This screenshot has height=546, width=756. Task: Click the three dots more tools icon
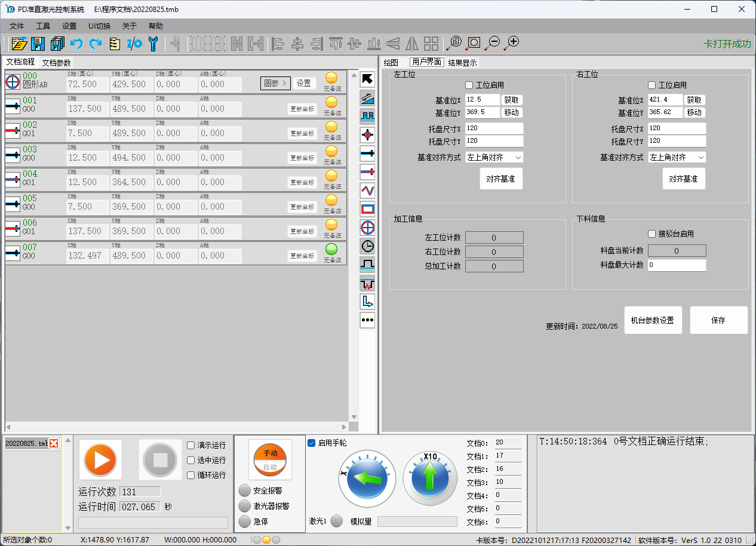pyautogui.click(x=367, y=320)
